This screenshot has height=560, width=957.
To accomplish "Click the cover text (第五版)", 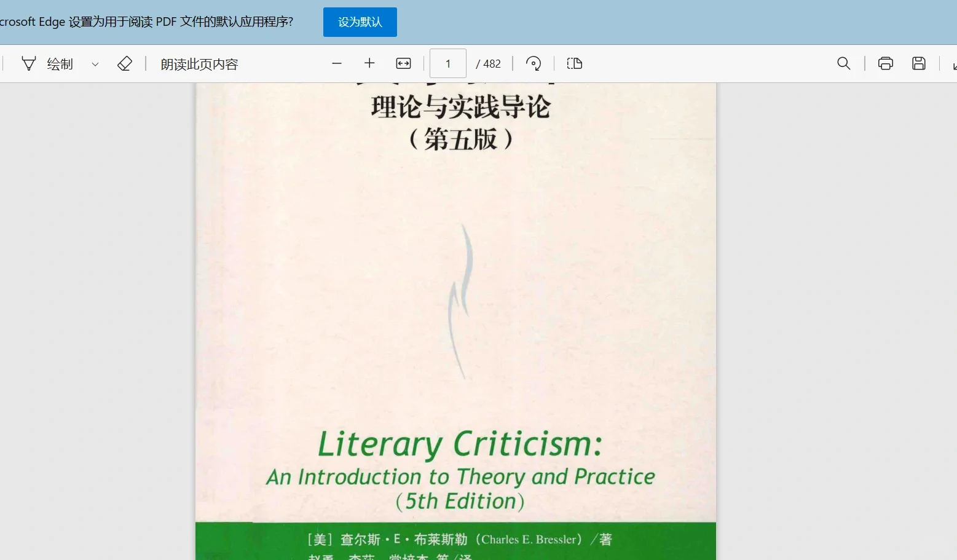I will (x=460, y=140).
